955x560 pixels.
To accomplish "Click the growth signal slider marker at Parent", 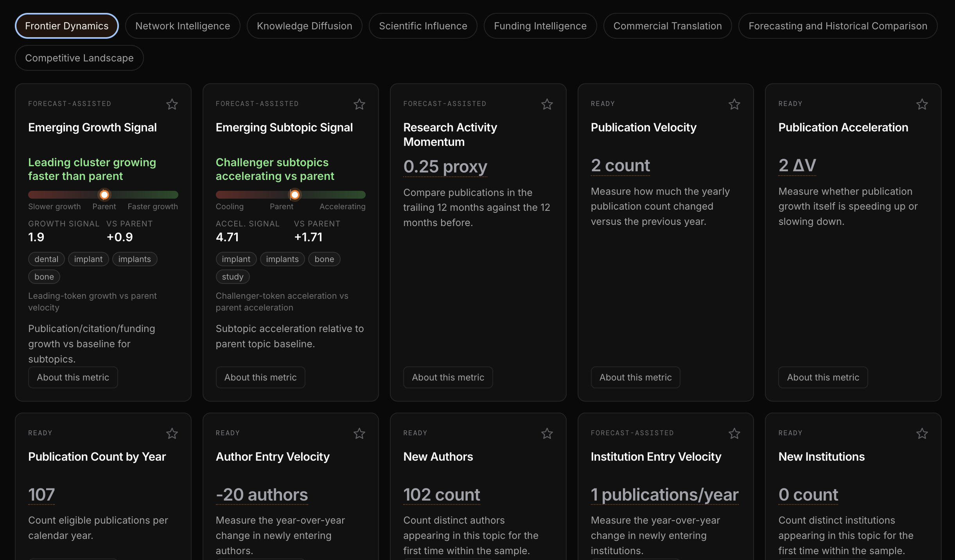I will pyautogui.click(x=104, y=194).
